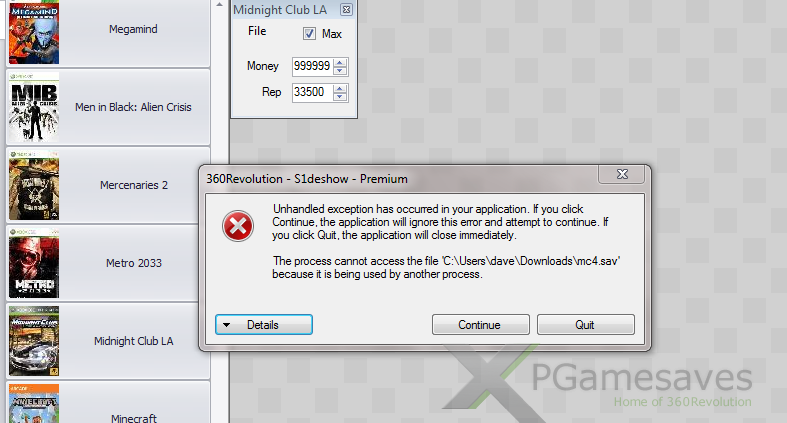This screenshot has height=423, width=787.
Task: Click the game list scrollbar up arrow
Action: click(219, 5)
